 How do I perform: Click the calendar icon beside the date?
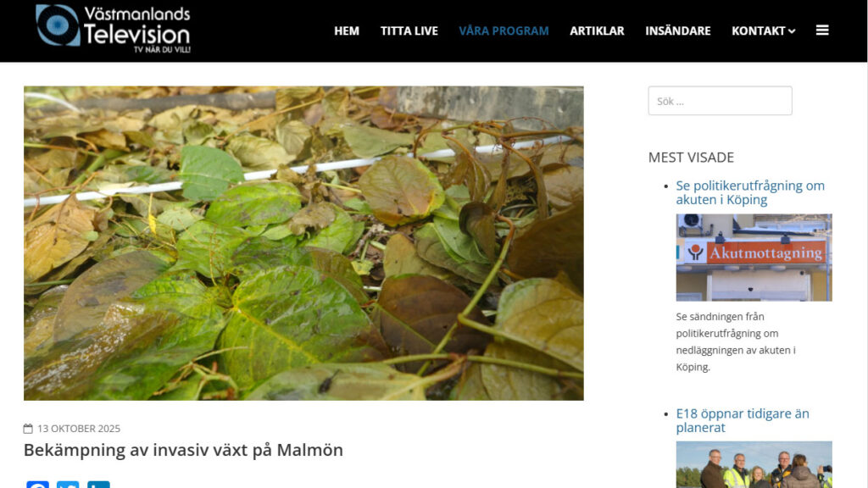point(28,428)
